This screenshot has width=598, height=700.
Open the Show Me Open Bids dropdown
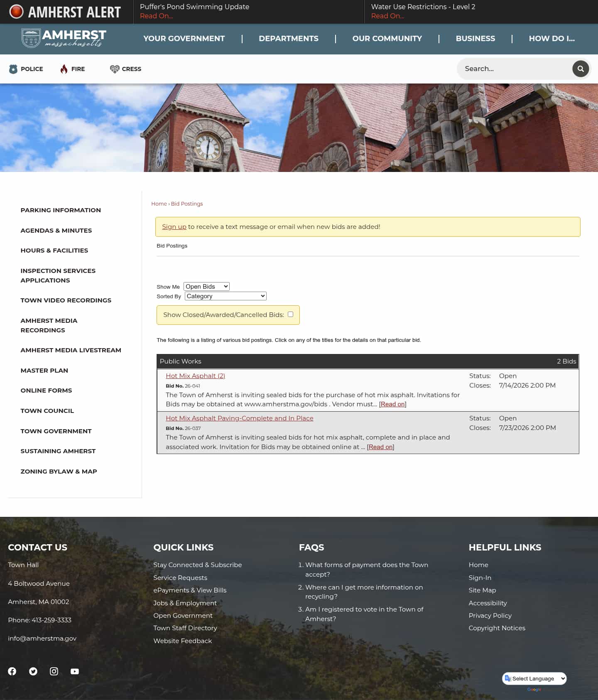tap(206, 287)
